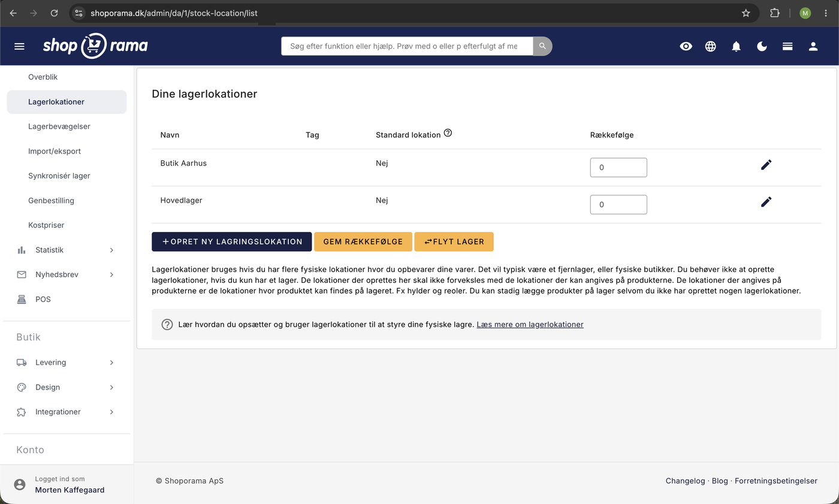Open the Changelog footer link
Screen dimensions: 839x504
685,481
